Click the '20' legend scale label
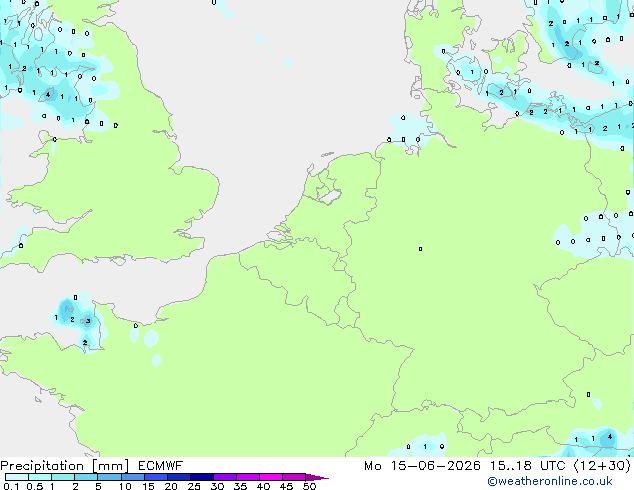Viewport: 634px width, 490px height. (171, 486)
